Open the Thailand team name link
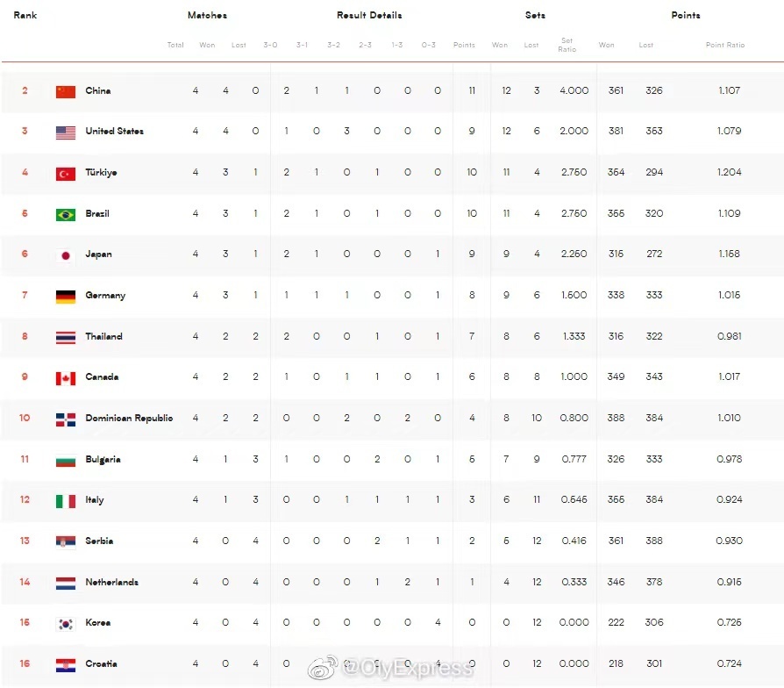Screen dimensions: 784x688 103,336
